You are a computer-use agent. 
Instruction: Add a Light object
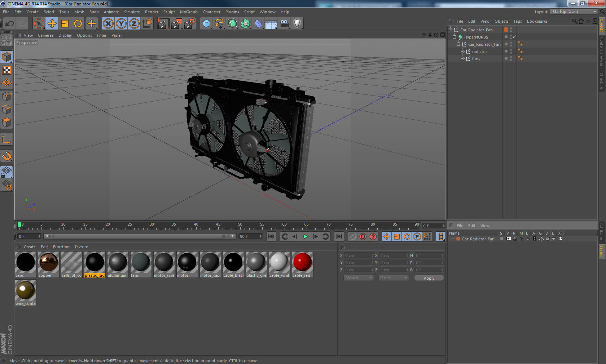click(x=297, y=24)
